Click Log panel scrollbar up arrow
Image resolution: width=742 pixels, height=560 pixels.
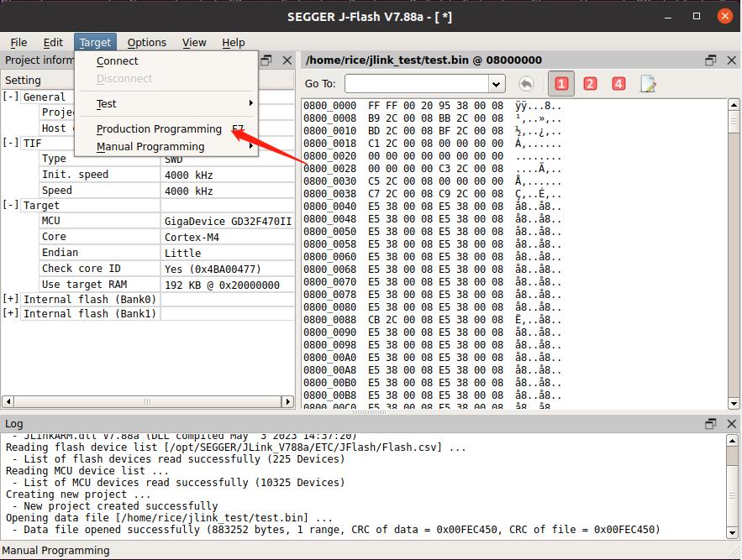click(732, 441)
